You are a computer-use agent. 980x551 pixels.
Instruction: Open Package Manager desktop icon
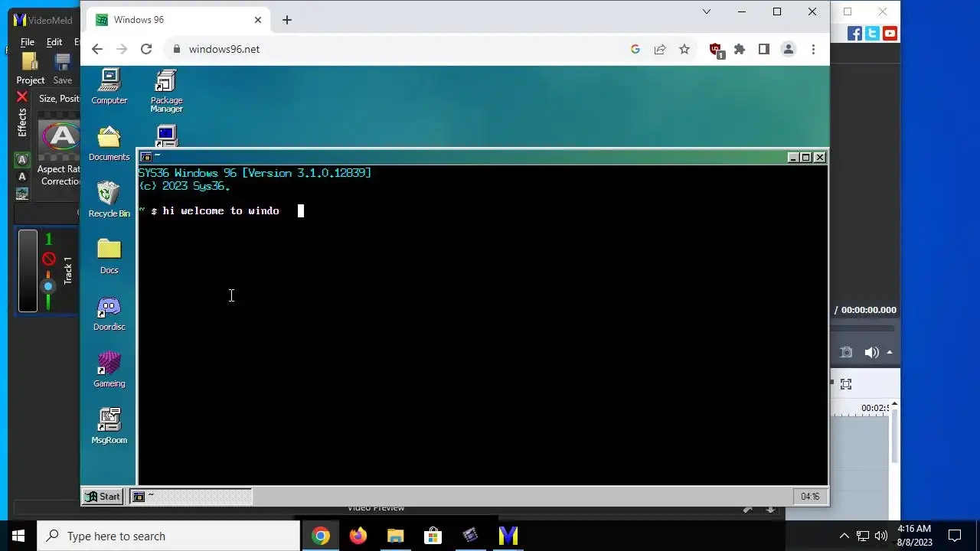pyautogui.click(x=166, y=91)
